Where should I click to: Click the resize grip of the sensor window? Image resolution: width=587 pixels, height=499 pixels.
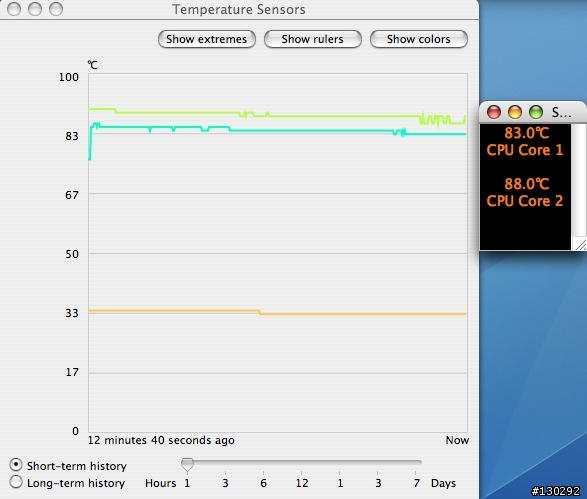(580, 244)
